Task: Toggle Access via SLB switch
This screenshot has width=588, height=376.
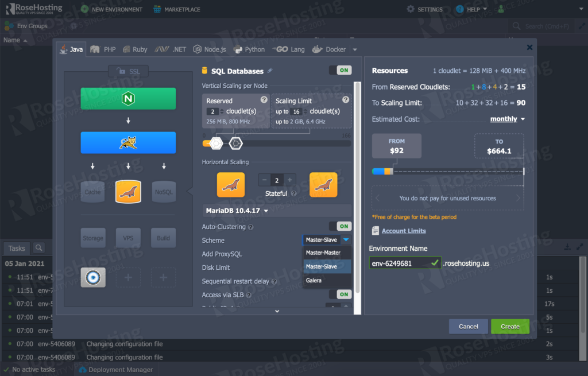Action: pyautogui.click(x=340, y=294)
